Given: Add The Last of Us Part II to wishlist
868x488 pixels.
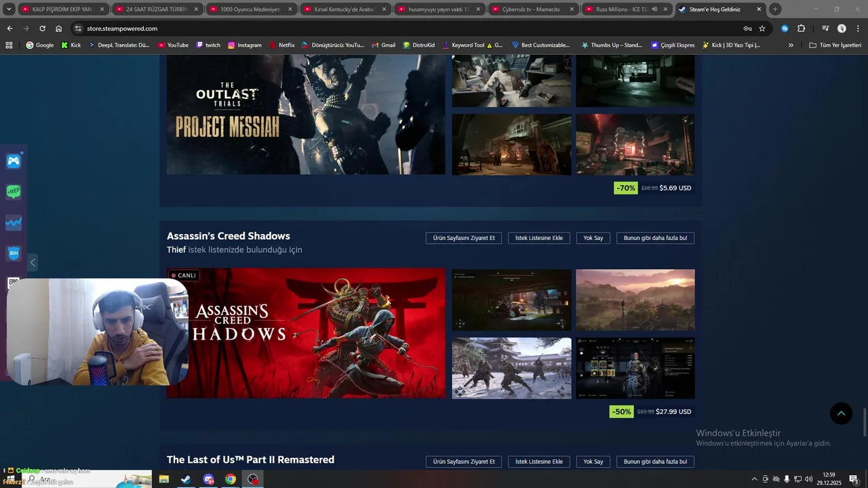Looking at the screenshot, I should click(x=539, y=462).
